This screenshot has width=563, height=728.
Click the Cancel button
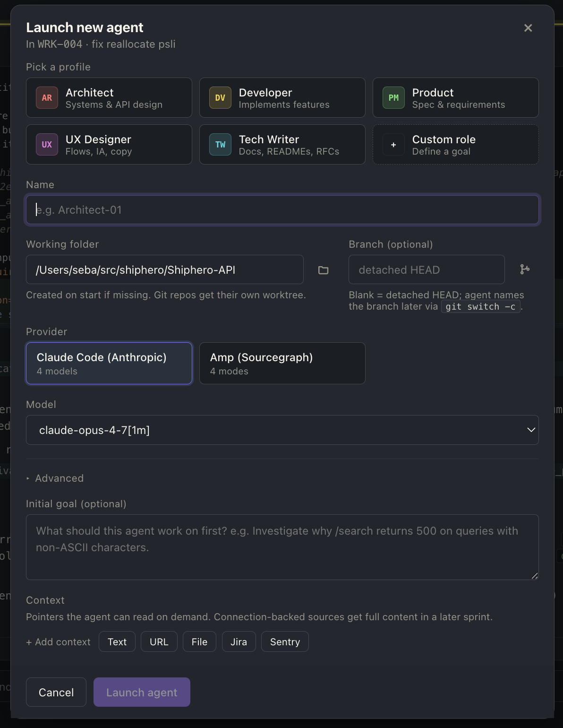(x=56, y=693)
